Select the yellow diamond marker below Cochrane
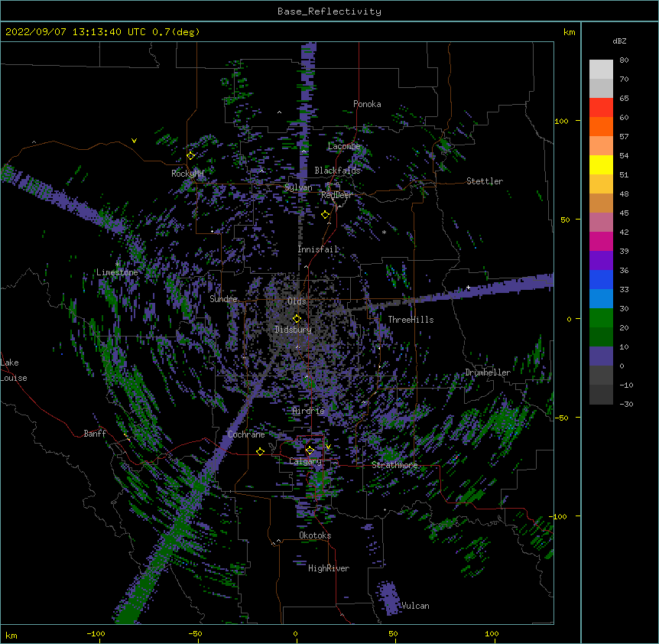This screenshot has height=644, width=659. click(260, 451)
